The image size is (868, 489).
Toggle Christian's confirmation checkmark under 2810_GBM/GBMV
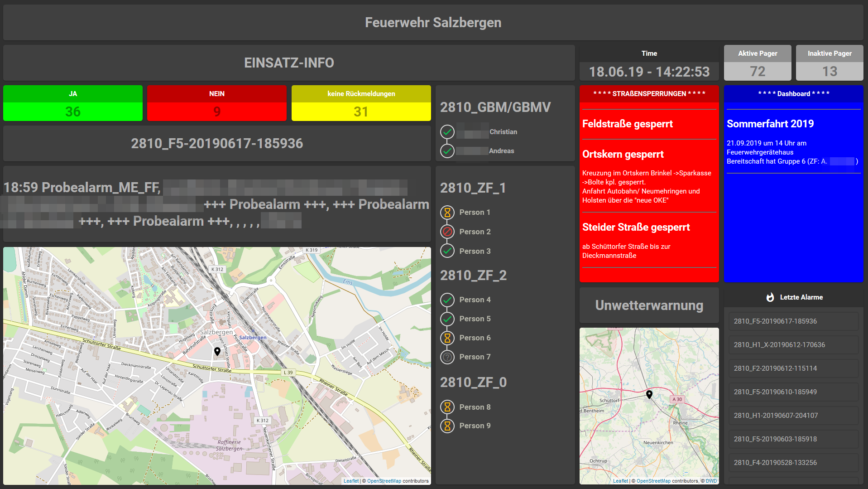(x=447, y=132)
